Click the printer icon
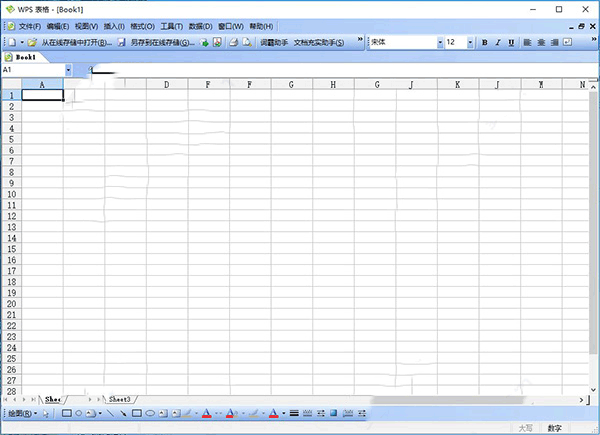This screenshot has width=600, height=435. [233, 42]
